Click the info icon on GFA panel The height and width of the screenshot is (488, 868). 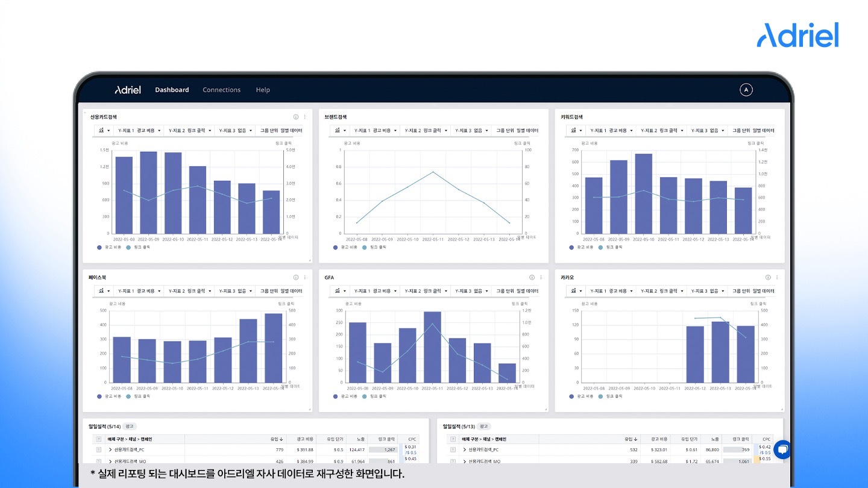(532, 278)
